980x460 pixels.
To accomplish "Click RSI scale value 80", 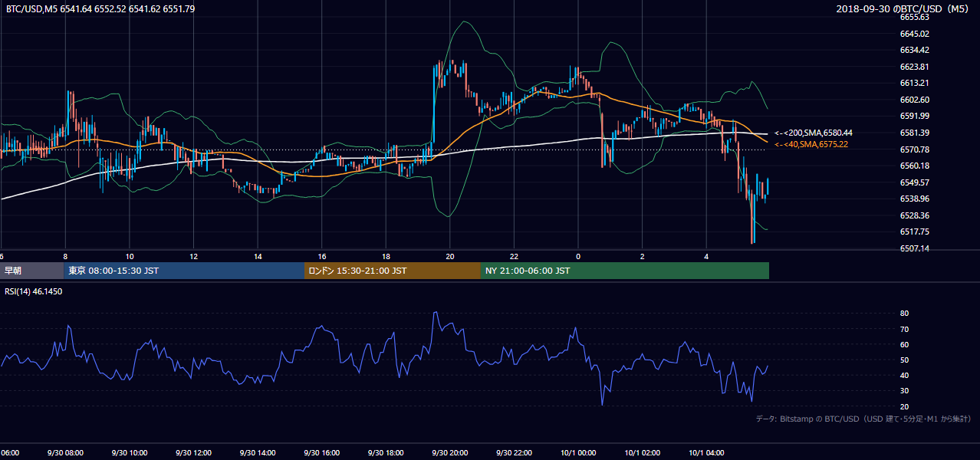I will (905, 314).
